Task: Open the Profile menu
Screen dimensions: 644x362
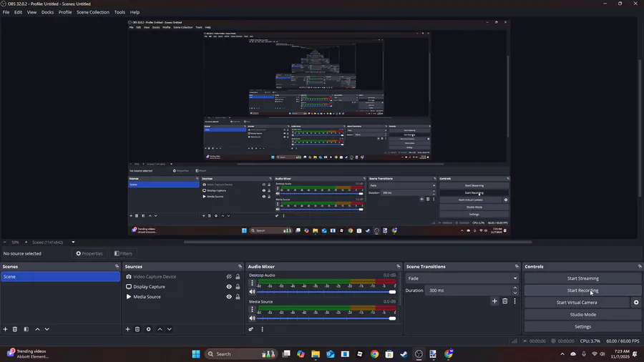Action: 65,12
